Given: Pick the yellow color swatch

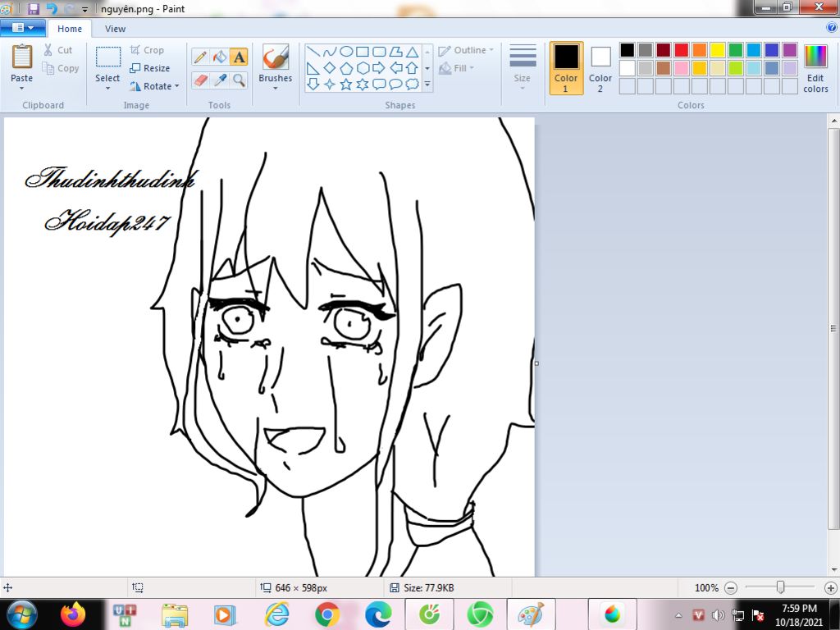Looking at the screenshot, I should (x=717, y=50).
